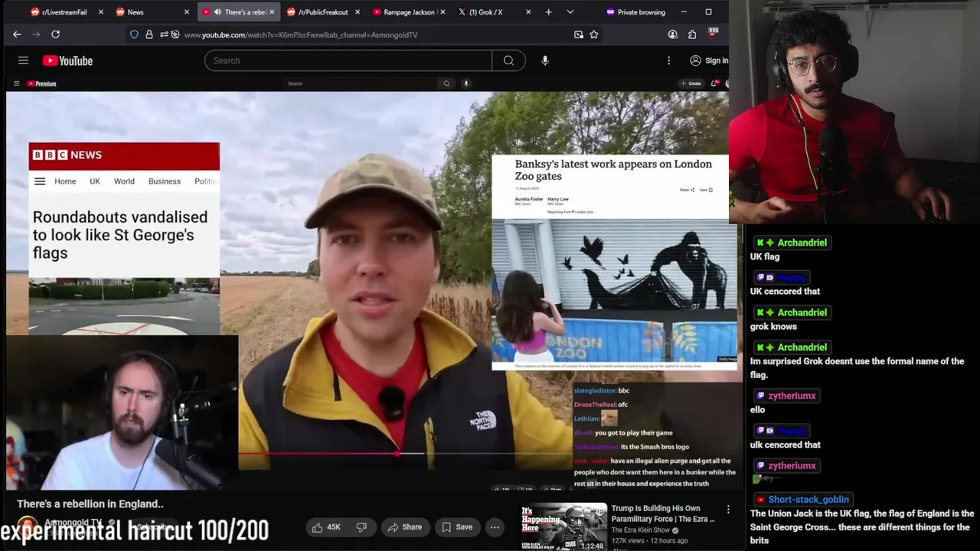Click the video title There's a rebellion in England
The image size is (980, 551).
90,504
